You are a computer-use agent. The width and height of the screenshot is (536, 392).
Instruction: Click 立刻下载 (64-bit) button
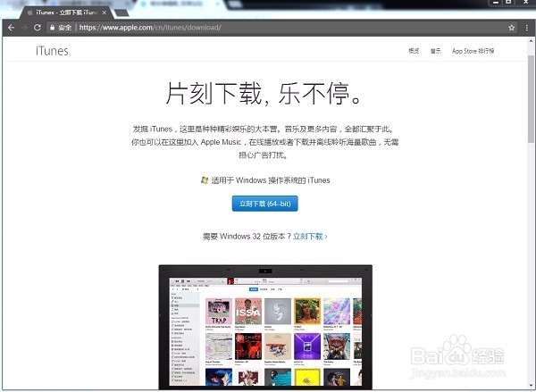click(265, 204)
